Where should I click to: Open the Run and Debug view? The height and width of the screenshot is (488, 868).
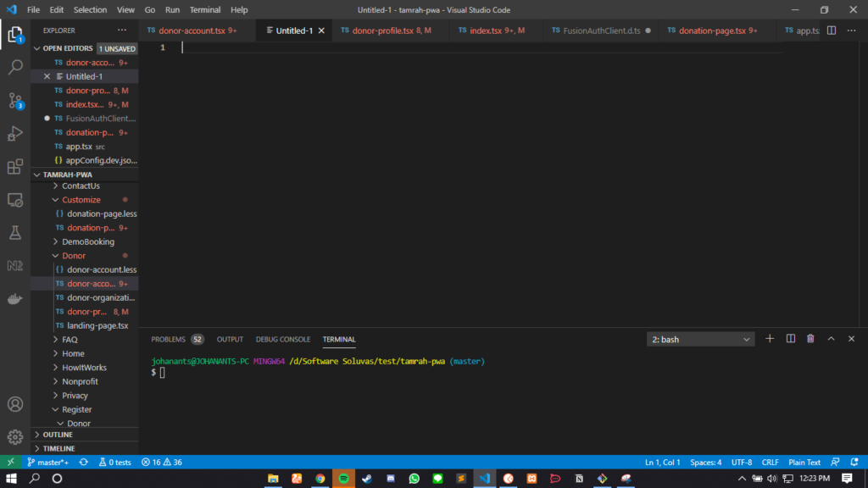click(15, 133)
